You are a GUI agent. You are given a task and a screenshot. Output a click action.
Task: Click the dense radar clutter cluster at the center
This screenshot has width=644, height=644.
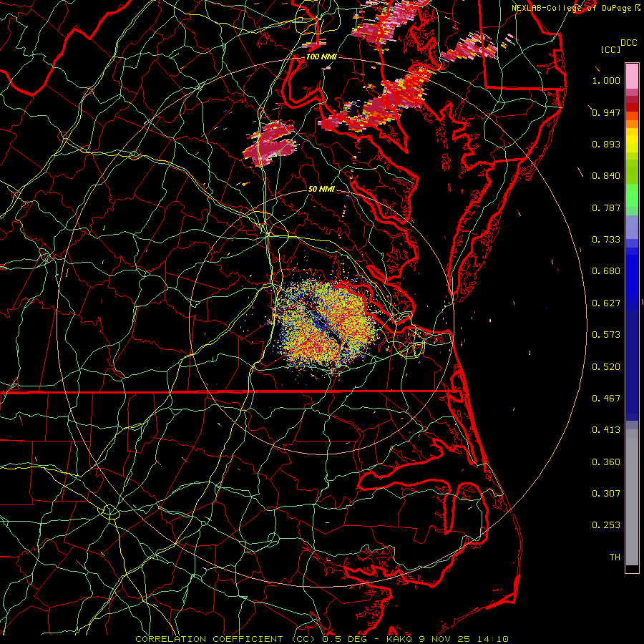(x=326, y=324)
